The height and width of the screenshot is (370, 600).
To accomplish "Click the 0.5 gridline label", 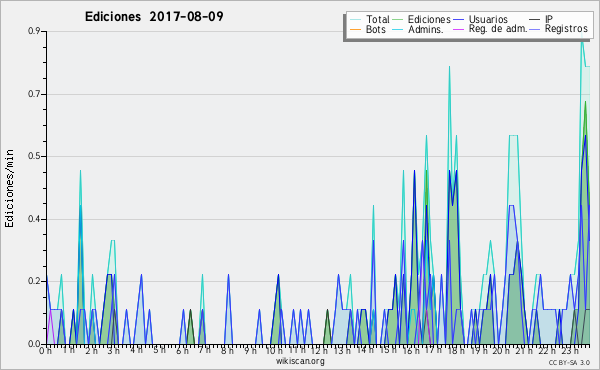I will pos(34,156).
